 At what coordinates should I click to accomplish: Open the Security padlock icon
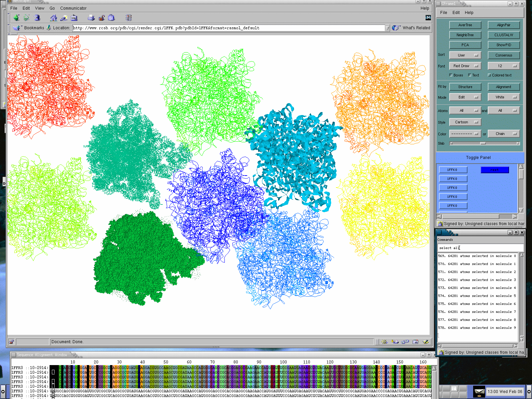click(x=101, y=18)
